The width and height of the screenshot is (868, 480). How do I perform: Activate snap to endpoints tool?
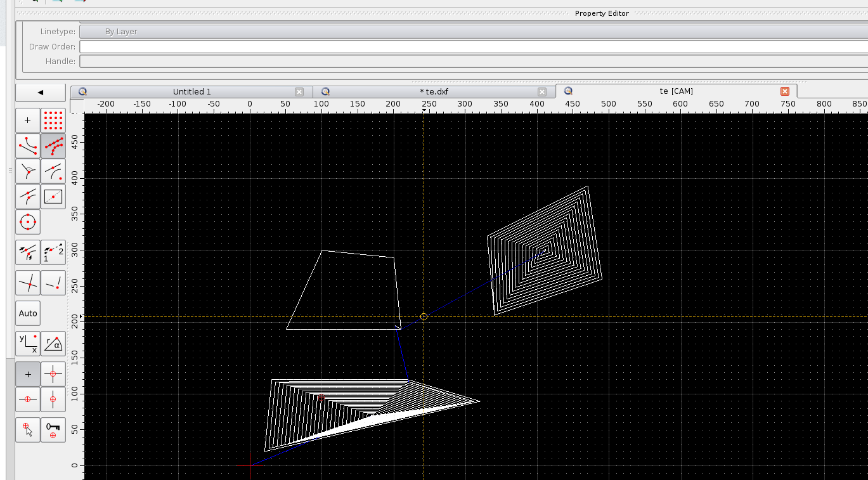coord(28,146)
